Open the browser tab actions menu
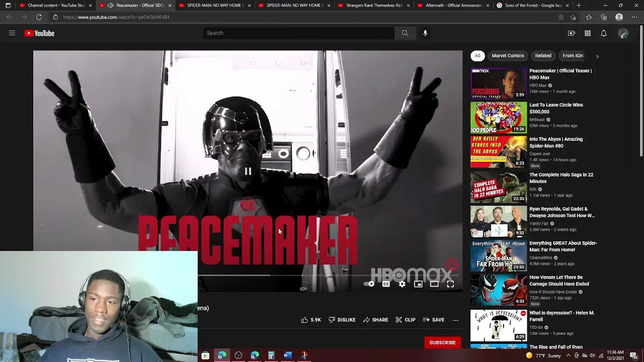Screen dimensions: 644x362 [8, 6]
